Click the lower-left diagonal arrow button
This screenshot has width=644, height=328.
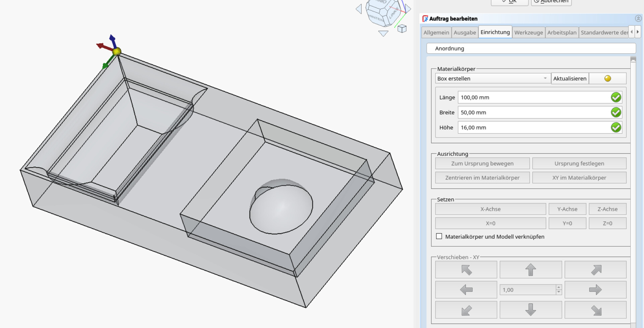[466, 310]
